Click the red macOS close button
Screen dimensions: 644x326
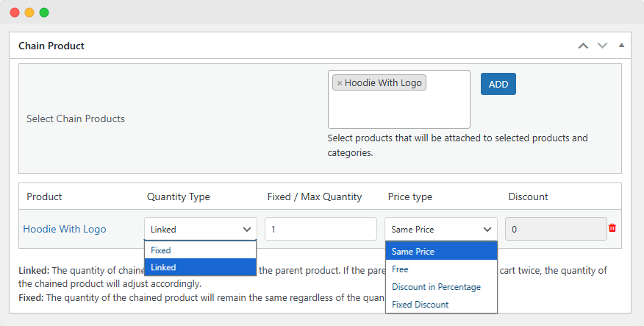click(x=15, y=13)
